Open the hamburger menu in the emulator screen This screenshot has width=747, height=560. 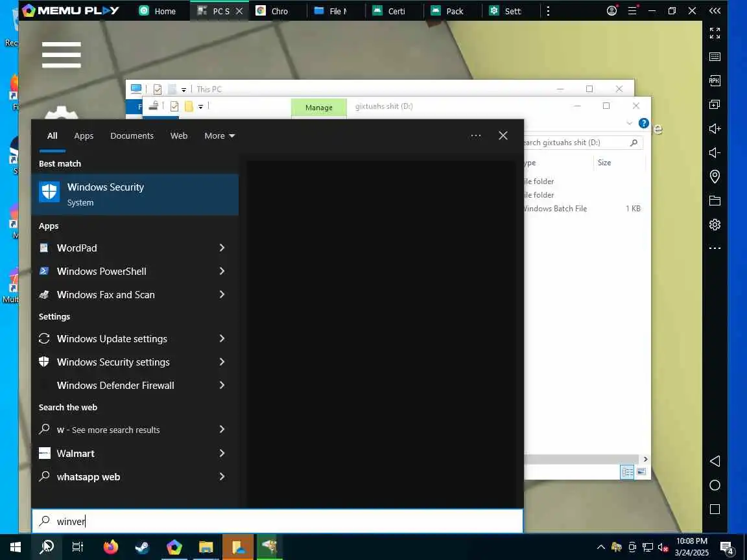pyautogui.click(x=62, y=54)
